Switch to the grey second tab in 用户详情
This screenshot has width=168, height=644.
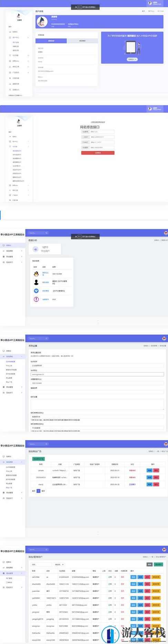[x=82, y=41]
